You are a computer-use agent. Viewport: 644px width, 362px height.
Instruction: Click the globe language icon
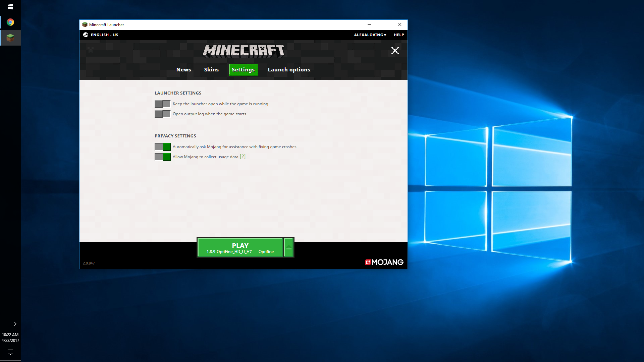click(86, 35)
